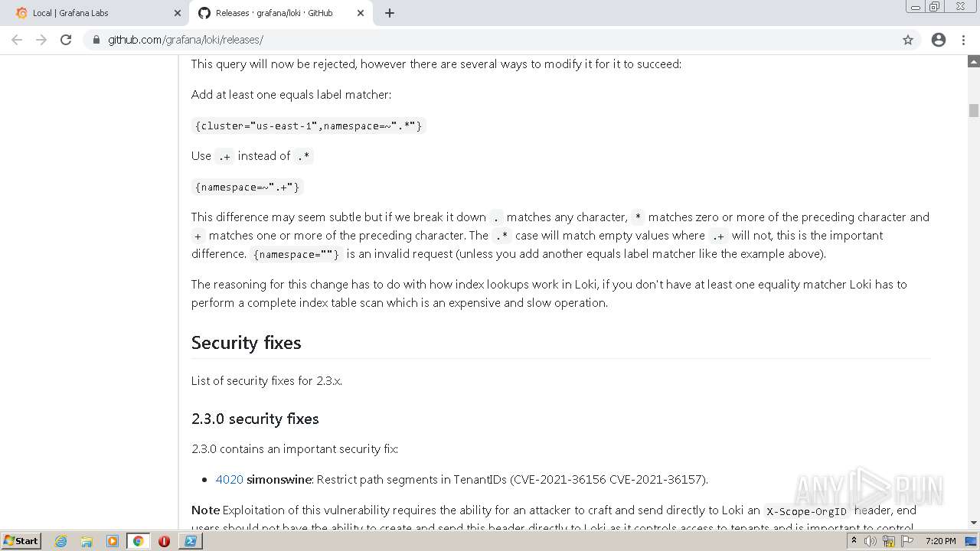Open Windows PowerShell from the taskbar
Image resolution: width=980 pixels, height=551 pixels.
tap(190, 541)
